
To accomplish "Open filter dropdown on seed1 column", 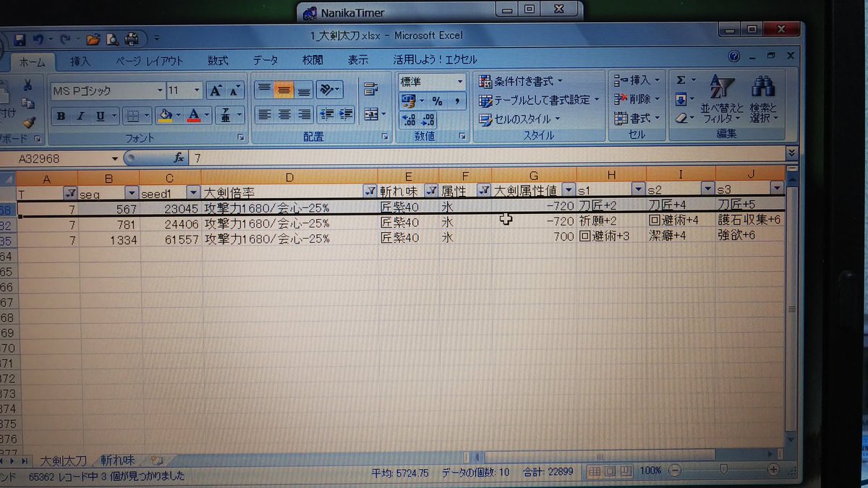I will tap(193, 192).
